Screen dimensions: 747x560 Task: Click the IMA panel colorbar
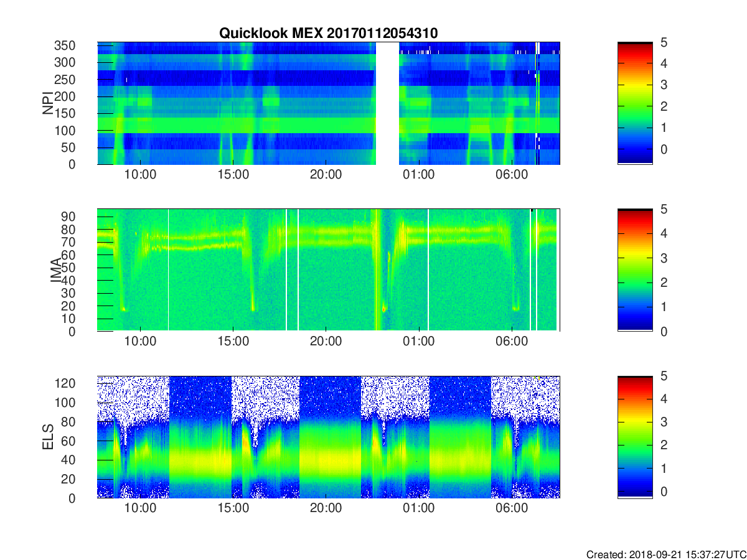[634, 270]
